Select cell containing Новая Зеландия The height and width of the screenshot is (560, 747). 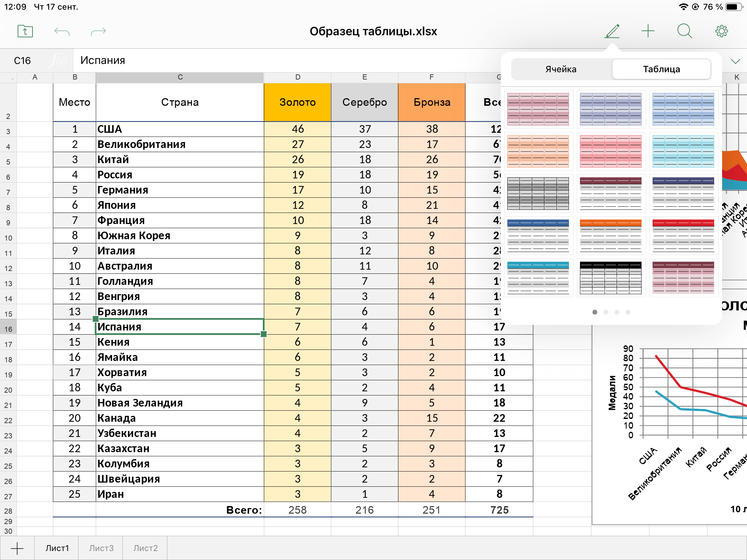180,403
